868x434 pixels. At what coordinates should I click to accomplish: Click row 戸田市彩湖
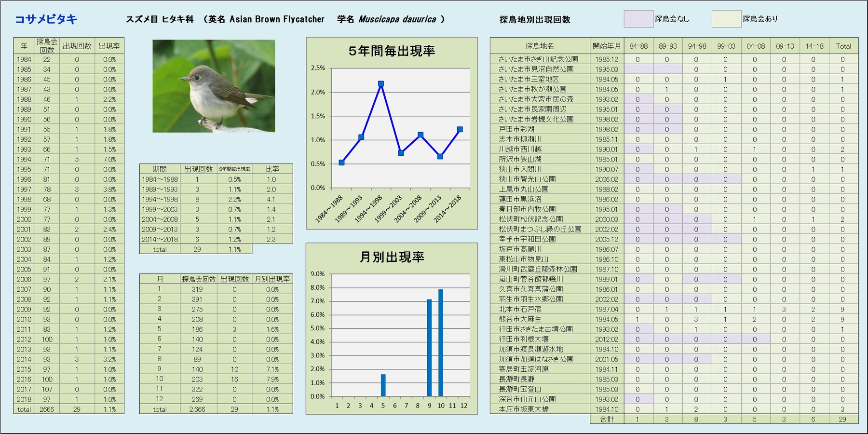[674, 129]
